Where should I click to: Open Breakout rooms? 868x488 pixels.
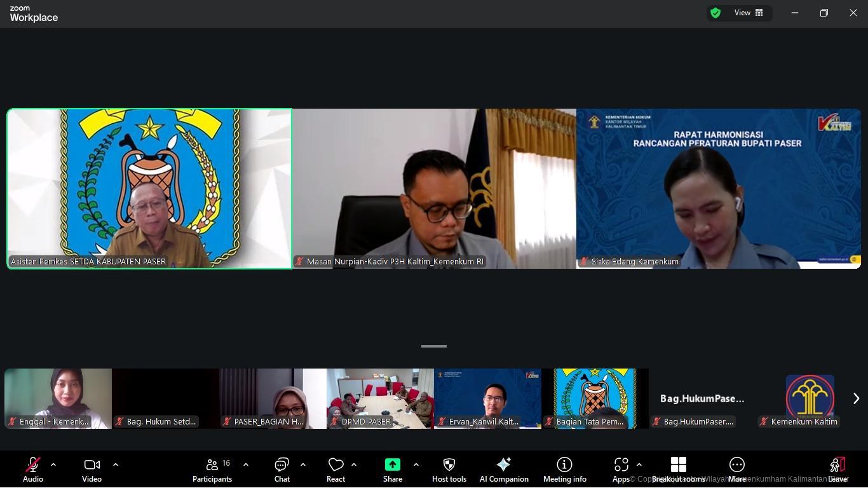click(x=678, y=469)
